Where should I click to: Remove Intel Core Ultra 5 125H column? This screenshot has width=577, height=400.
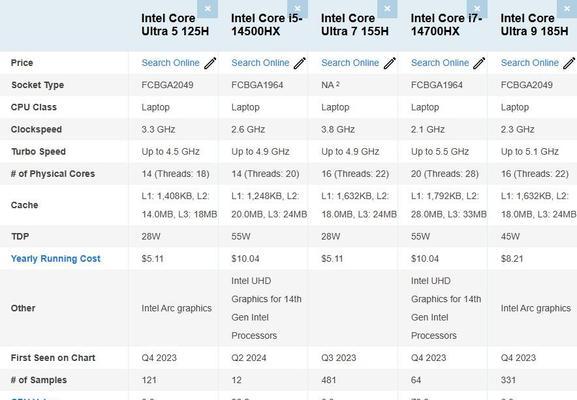tap(208, 9)
